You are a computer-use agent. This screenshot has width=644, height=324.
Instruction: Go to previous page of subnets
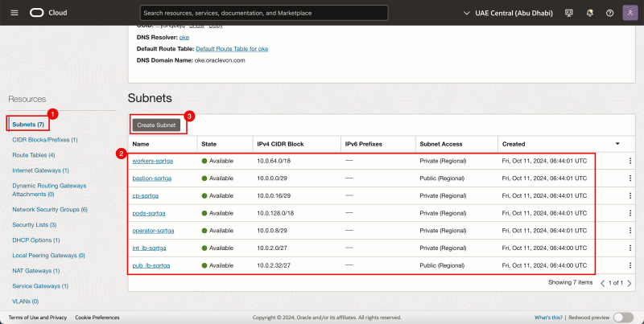tap(603, 283)
